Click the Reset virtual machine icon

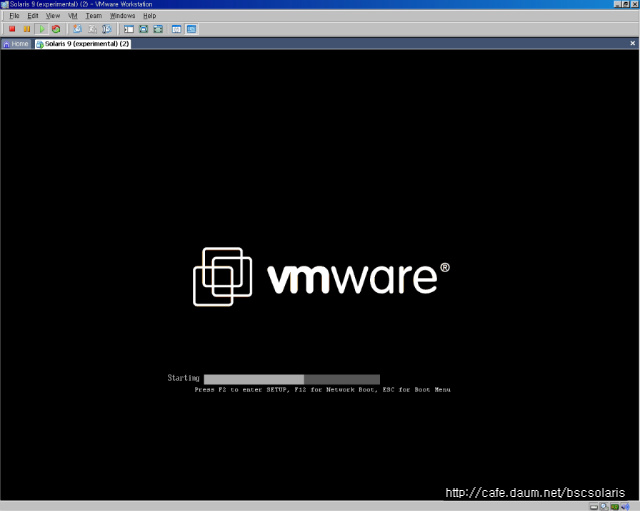56,29
